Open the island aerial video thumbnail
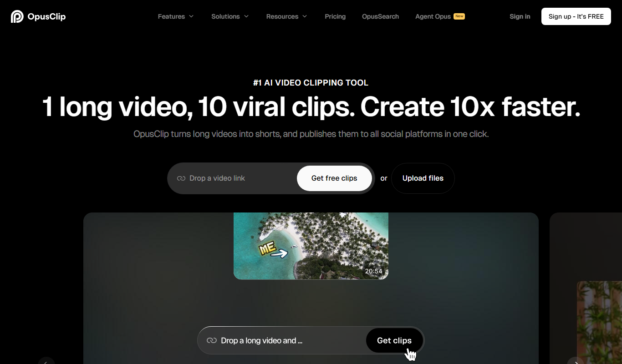The image size is (622, 364). pyautogui.click(x=311, y=246)
